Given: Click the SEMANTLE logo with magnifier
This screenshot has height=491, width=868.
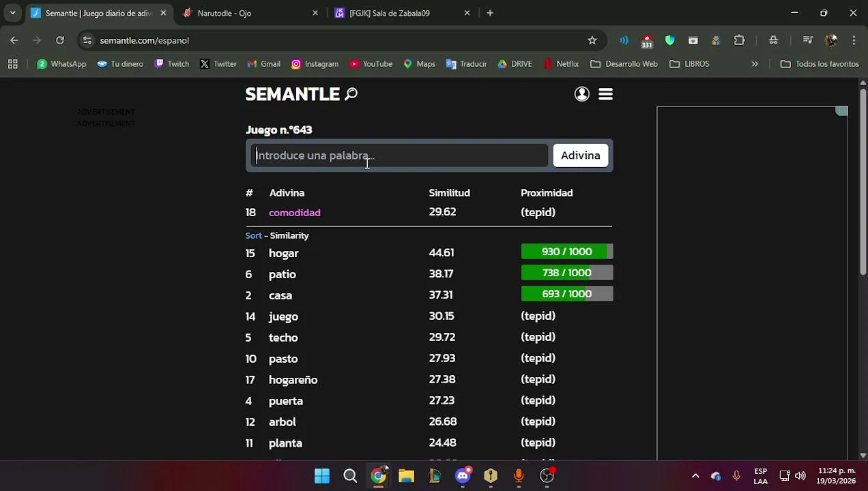Looking at the screenshot, I should [301, 94].
